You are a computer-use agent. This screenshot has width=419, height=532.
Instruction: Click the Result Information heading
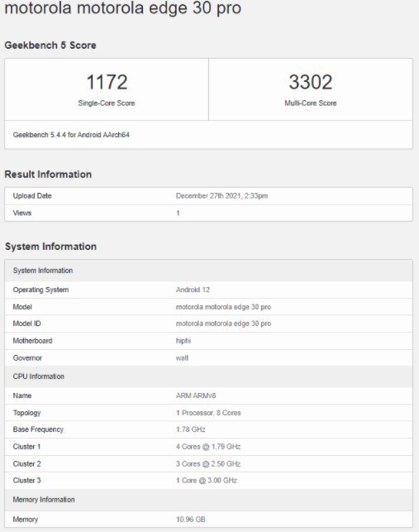click(x=48, y=174)
